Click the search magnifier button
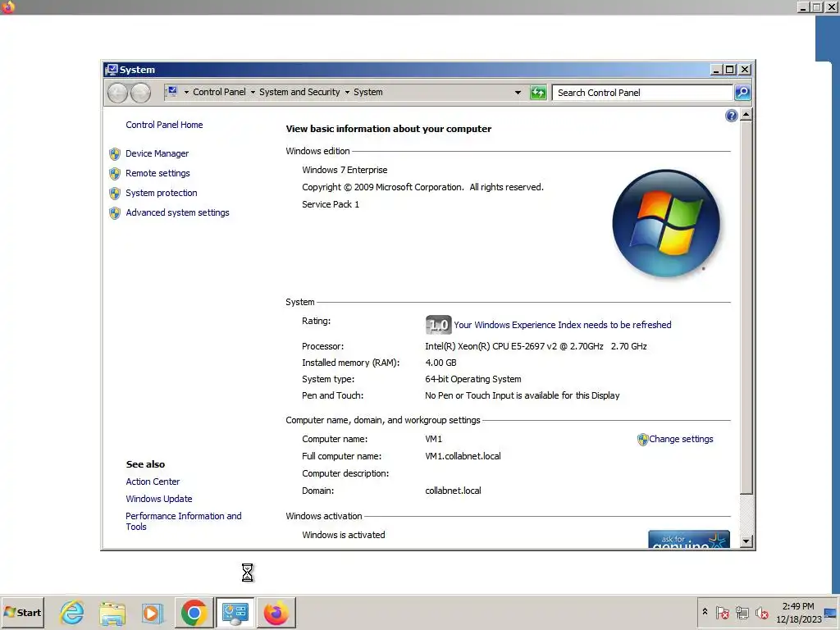The height and width of the screenshot is (630, 840). click(742, 93)
